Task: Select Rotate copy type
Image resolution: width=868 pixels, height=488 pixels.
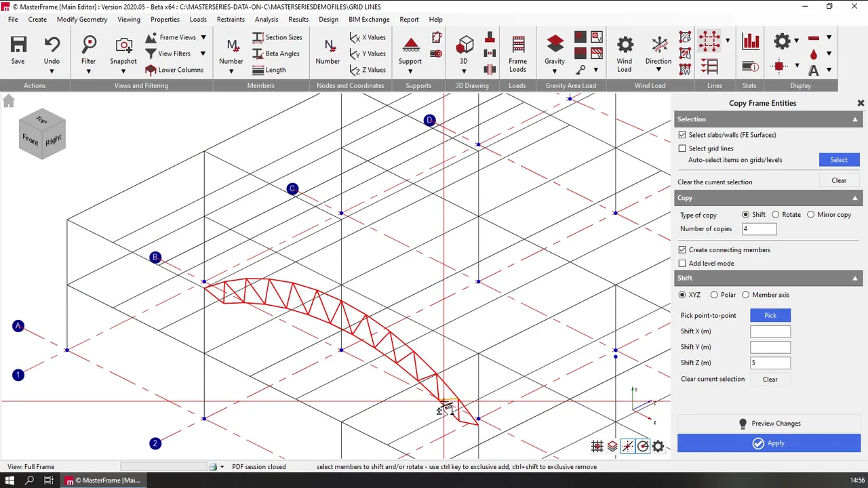Action: coord(775,215)
